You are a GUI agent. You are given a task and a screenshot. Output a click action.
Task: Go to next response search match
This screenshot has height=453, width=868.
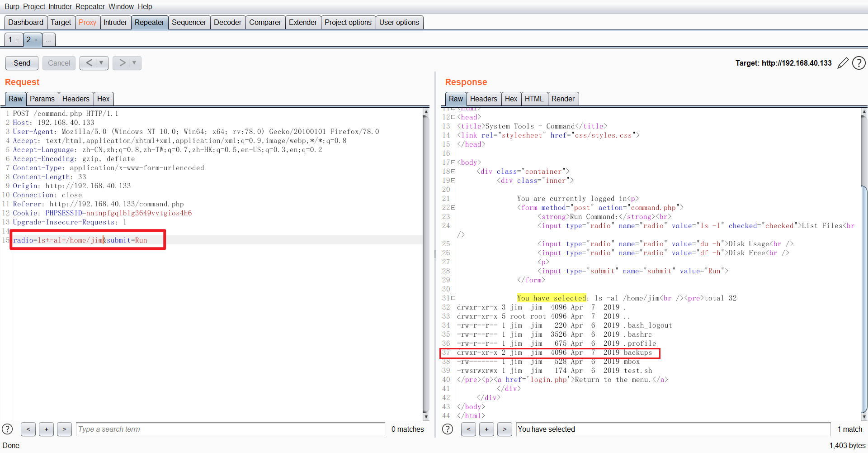pos(505,429)
